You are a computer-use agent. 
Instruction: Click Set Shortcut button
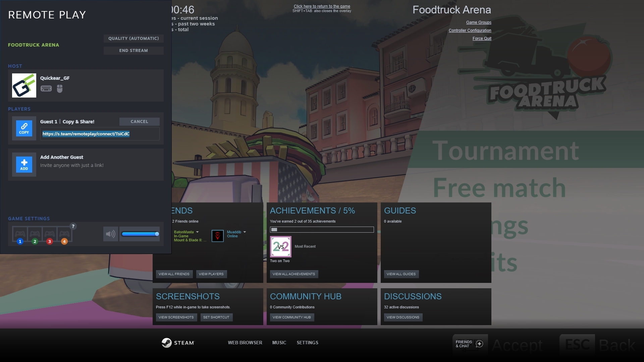pyautogui.click(x=216, y=317)
